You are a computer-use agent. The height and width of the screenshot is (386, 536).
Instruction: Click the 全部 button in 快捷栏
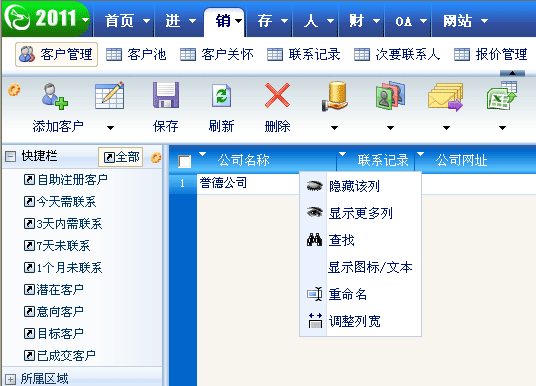(x=121, y=157)
